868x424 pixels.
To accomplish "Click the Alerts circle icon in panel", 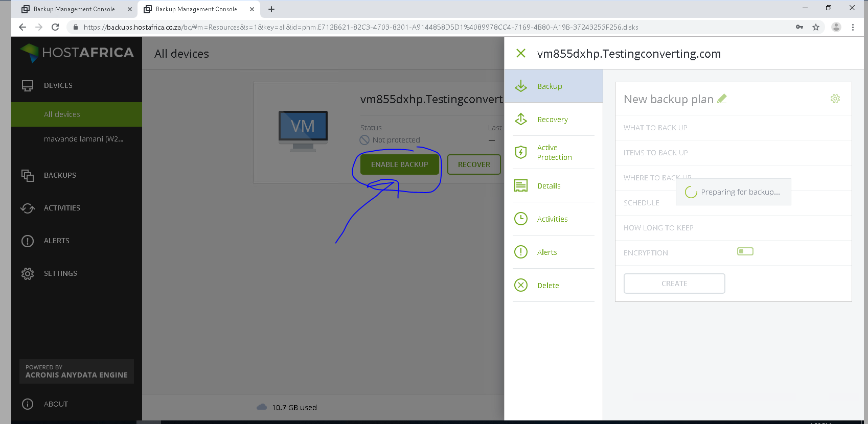I will tap(521, 252).
